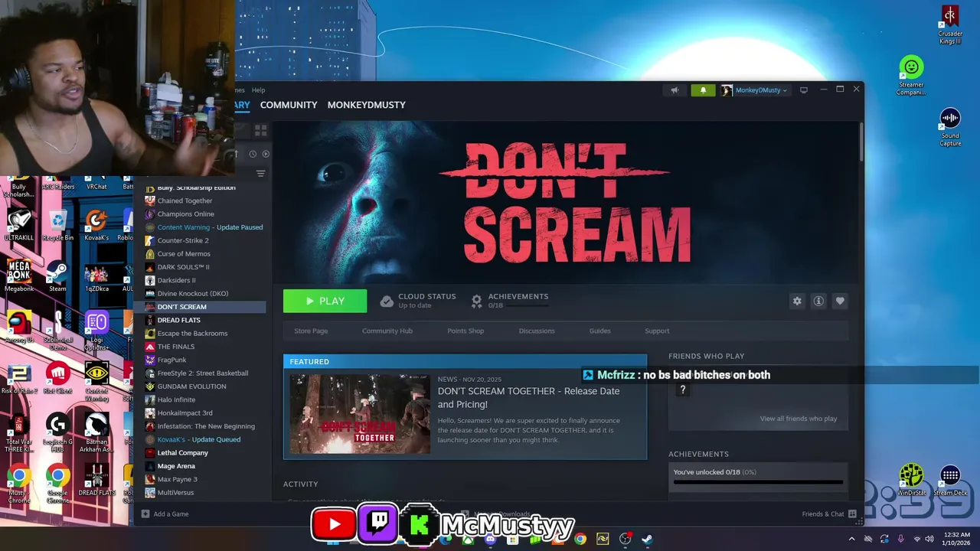Select Lethal Company in library list
This screenshot has width=980, height=551.
[182, 452]
